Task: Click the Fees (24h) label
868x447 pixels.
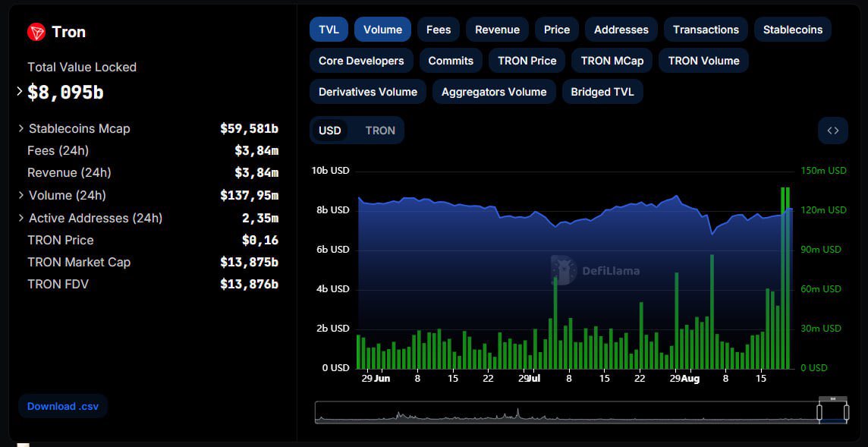Action: click(58, 151)
